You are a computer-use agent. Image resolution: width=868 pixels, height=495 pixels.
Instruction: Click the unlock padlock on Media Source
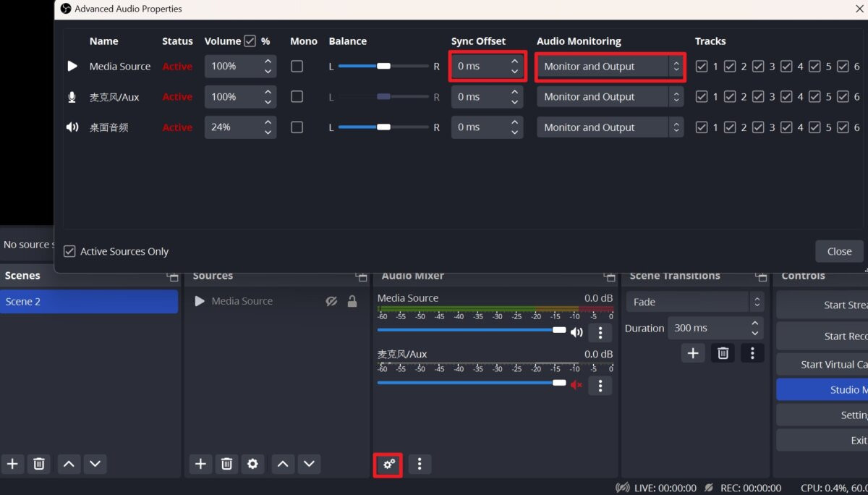352,301
